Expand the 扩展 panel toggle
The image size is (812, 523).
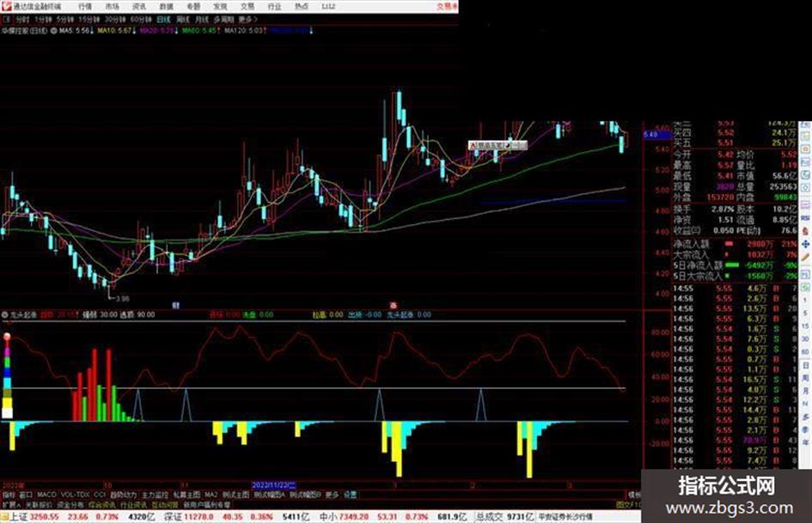[11, 504]
